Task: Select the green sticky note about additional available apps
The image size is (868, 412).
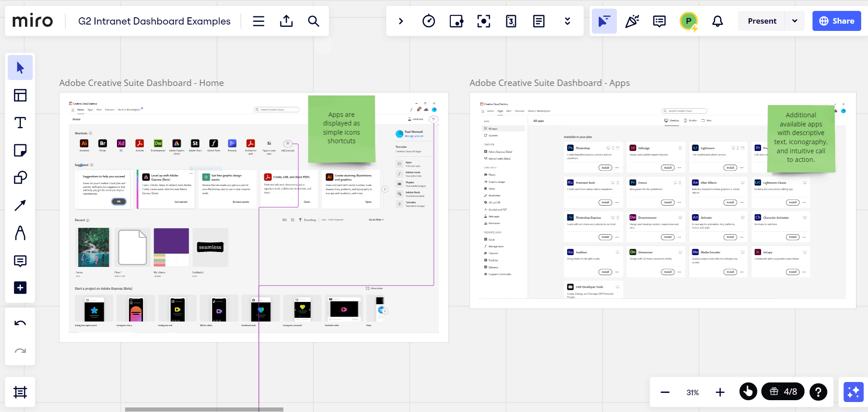Action: tap(801, 139)
